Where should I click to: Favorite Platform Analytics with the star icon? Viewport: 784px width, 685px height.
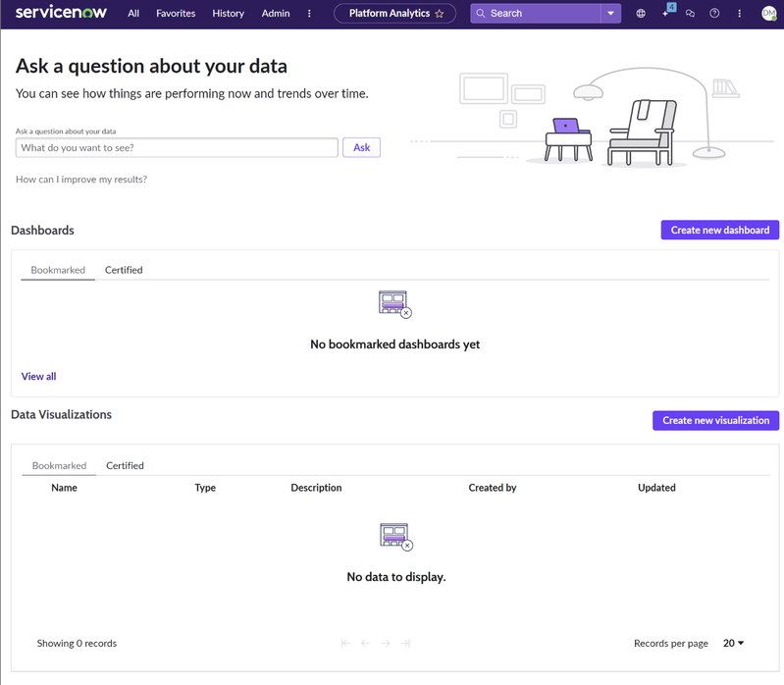[x=440, y=14]
